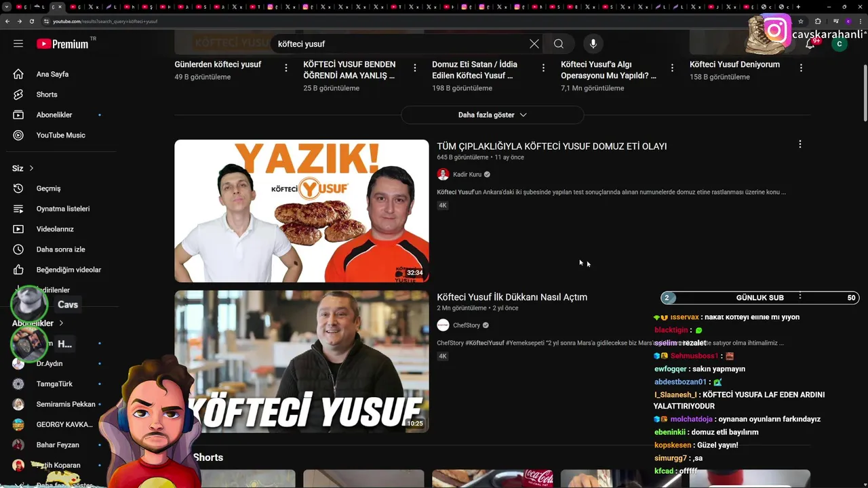Viewport: 868px width, 488px height.
Task: Open Dr.Aydın subscription channel
Action: (x=50, y=364)
